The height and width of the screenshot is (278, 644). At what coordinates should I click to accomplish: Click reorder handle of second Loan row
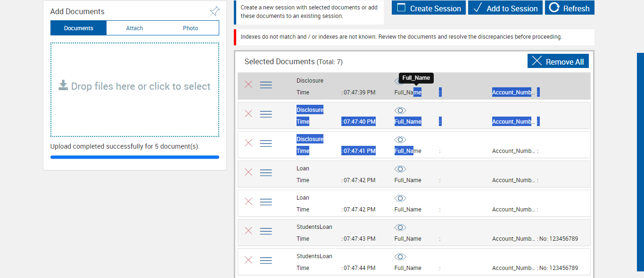pos(266,202)
